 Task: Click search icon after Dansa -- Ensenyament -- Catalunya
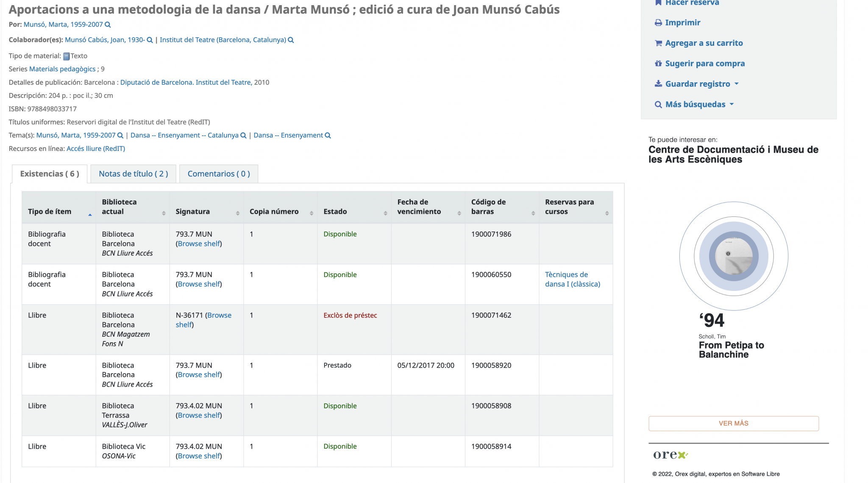[x=243, y=135]
